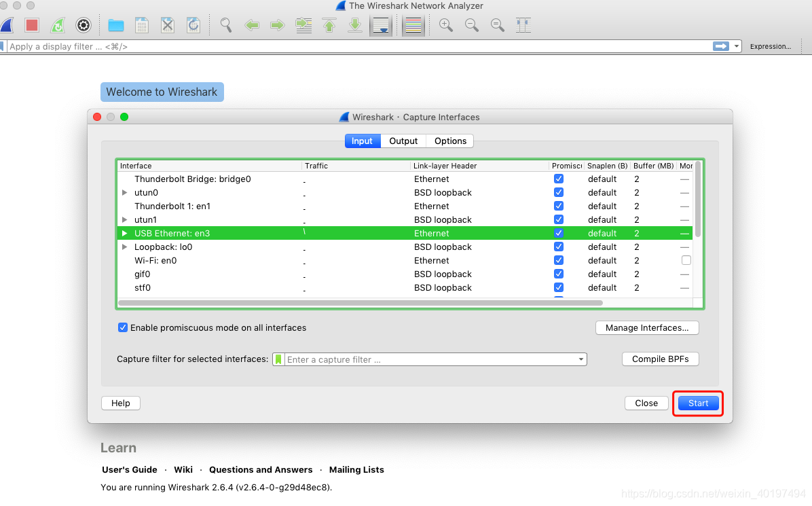Switch to the Output tab
The width and height of the screenshot is (812, 506).
point(403,141)
